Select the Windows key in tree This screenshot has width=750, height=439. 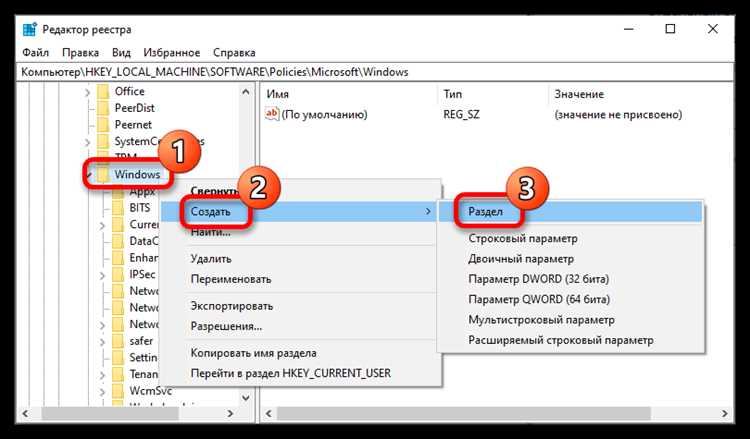(137, 175)
